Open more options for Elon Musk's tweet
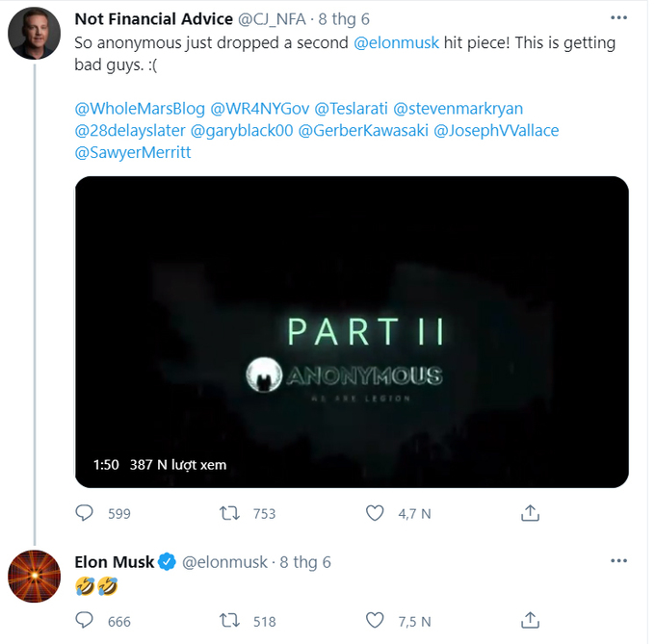 coord(616,561)
